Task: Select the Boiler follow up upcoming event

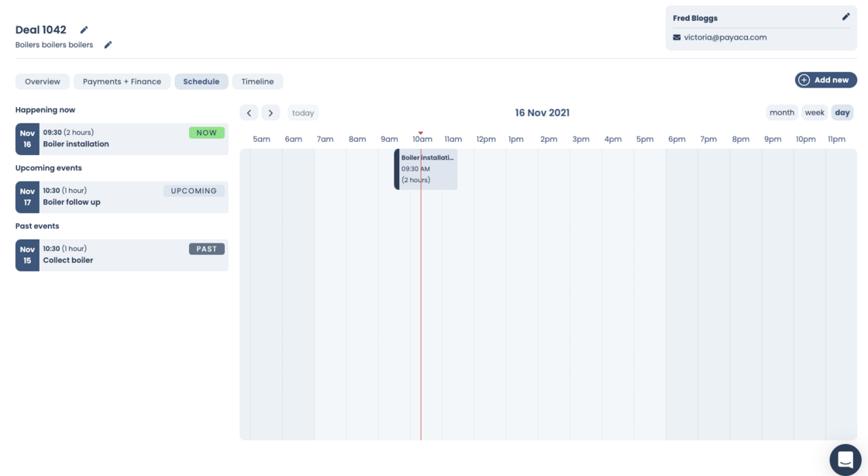Action: pyautogui.click(x=122, y=197)
